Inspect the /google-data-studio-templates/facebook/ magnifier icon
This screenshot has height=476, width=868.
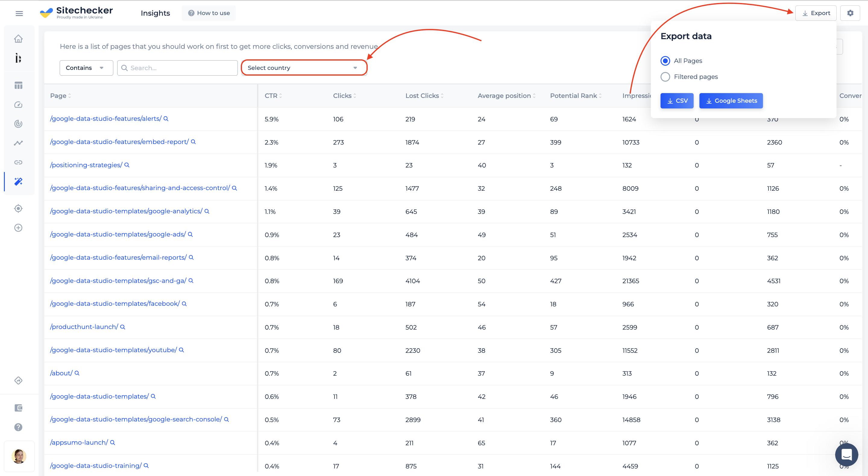pos(184,303)
